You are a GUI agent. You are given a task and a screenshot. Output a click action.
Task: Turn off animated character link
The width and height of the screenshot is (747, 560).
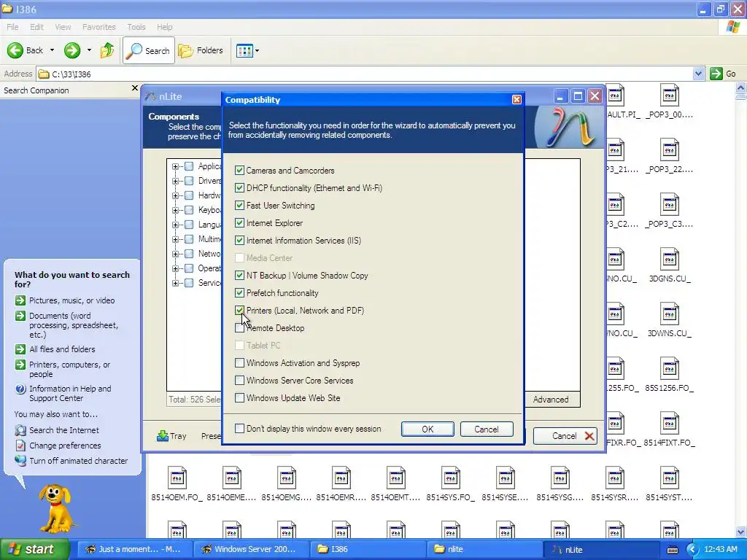click(78, 461)
